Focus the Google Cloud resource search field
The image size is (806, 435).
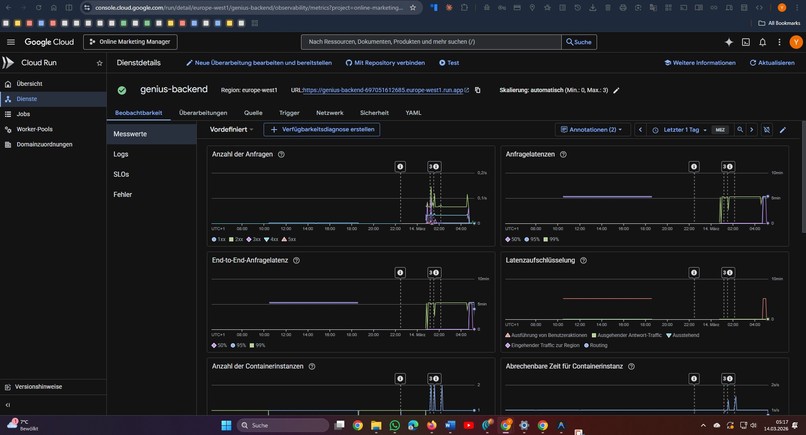[x=431, y=42]
